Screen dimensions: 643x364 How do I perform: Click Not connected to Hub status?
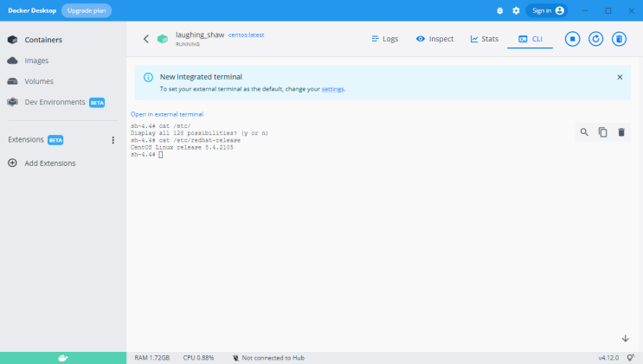pos(268,358)
